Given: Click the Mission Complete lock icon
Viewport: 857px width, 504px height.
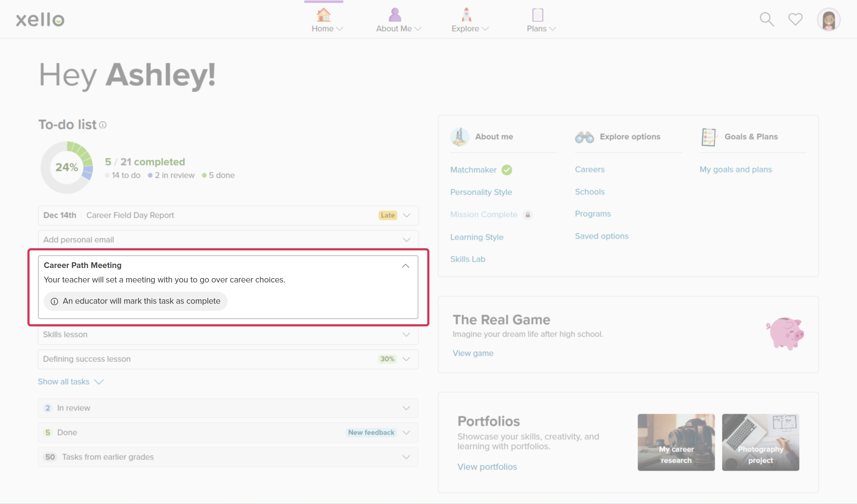Looking at the screenshot, I should [527, 215].
